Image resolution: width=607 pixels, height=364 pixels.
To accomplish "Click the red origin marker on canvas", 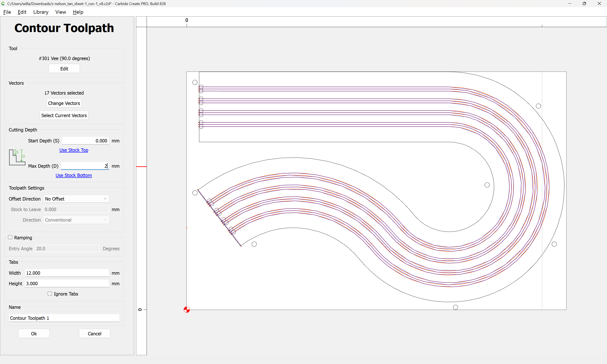I will pyautogui.click(x=187, y=309).
